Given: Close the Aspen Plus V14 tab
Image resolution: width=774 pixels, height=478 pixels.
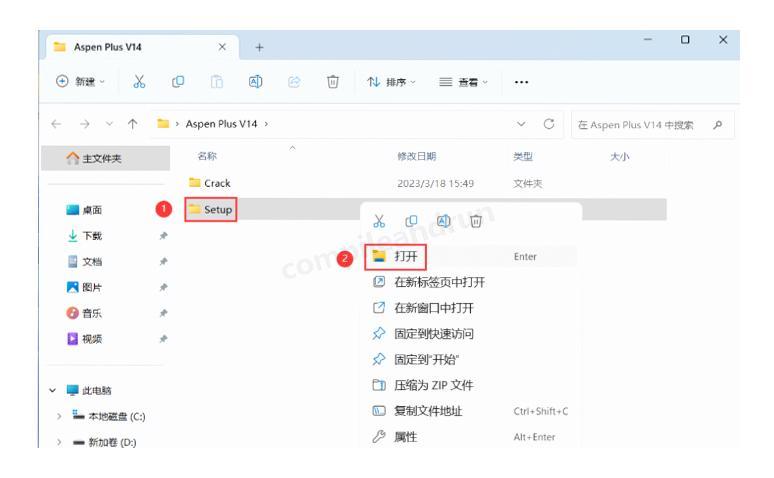Looking at the screenshot, I should coord(222,47).
